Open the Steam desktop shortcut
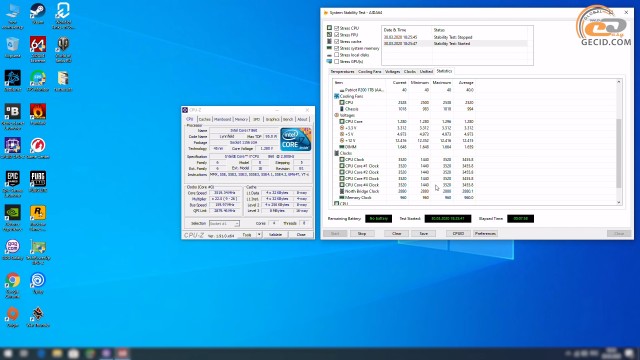The image size is (640, 360). click(38, 13)
